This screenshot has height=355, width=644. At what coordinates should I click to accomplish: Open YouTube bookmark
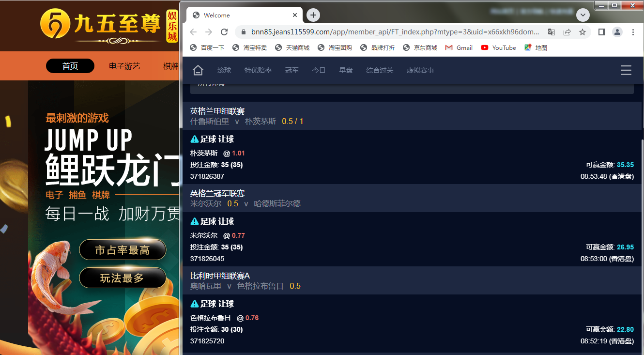499,47
